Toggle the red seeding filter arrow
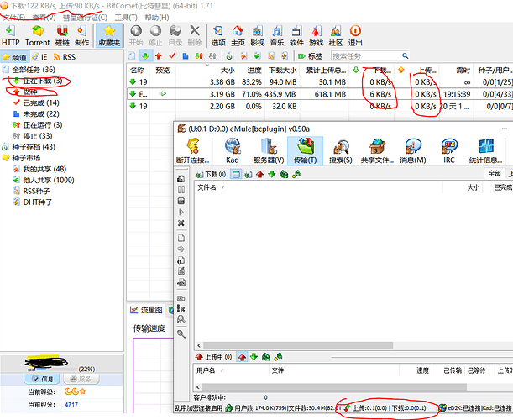513x420 pixels. 159,56
